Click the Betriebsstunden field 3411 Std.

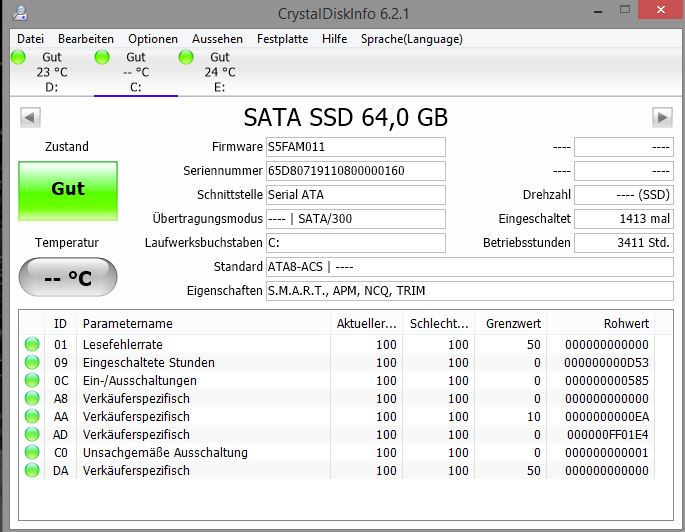tap(623, 243)
